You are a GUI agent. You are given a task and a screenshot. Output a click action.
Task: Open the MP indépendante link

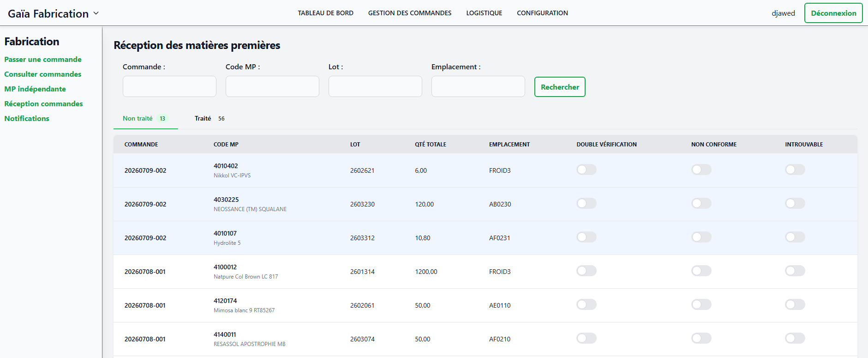pos(35,89)
